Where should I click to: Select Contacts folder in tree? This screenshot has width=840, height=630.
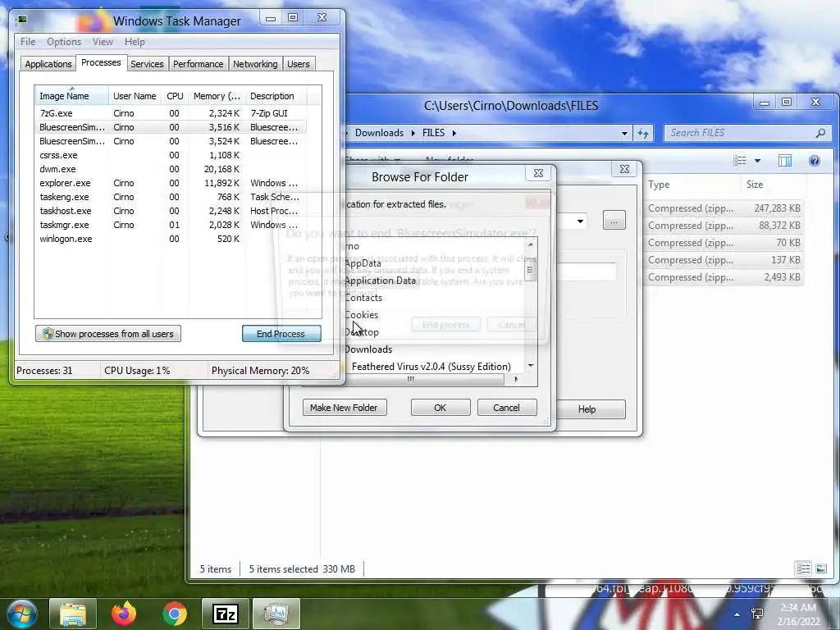coord(363,297)
